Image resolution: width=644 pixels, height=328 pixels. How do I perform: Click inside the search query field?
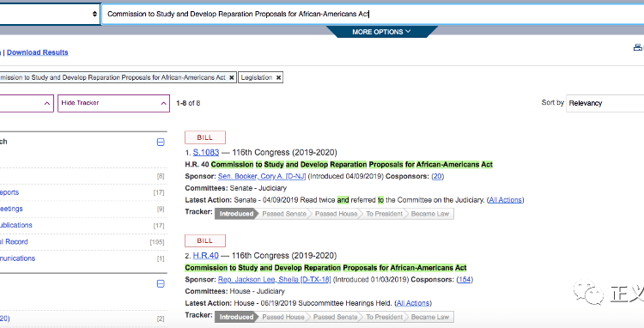click(x=373, y=14)
